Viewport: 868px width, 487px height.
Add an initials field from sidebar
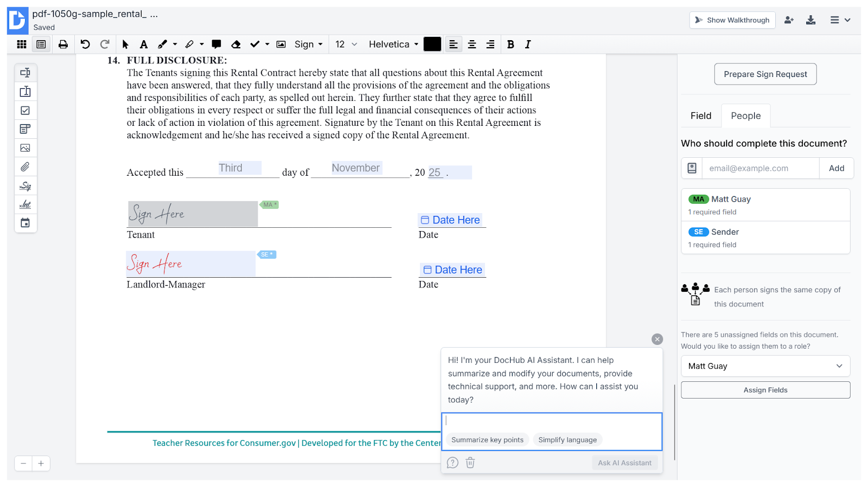25,204
